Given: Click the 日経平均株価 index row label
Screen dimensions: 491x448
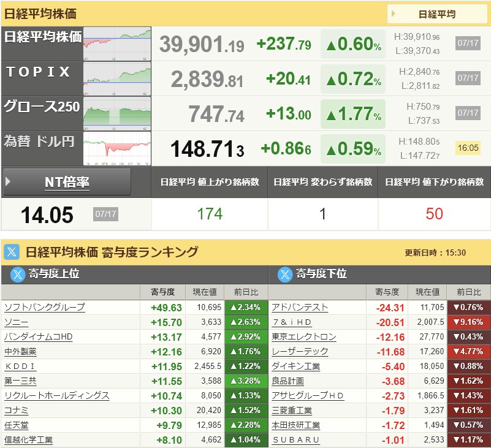Looking at the screenshot, I should click(43, 37).
